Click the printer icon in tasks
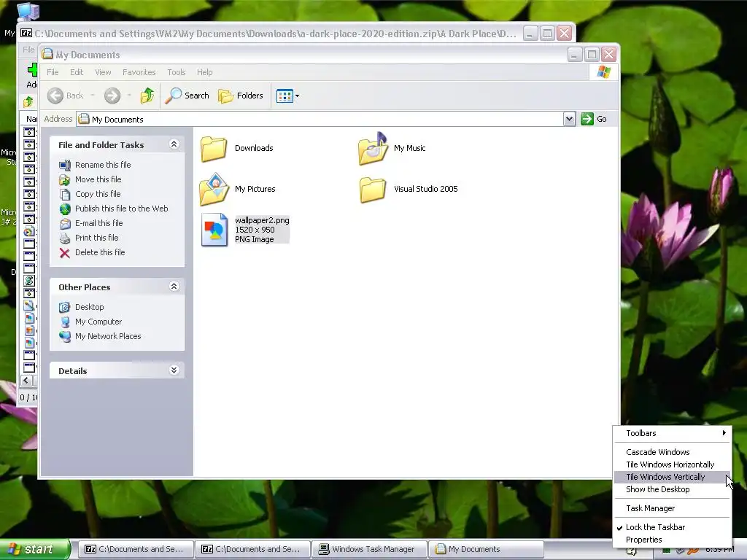The width and height of the screenshot is (747, 560). tap(65, 238)
